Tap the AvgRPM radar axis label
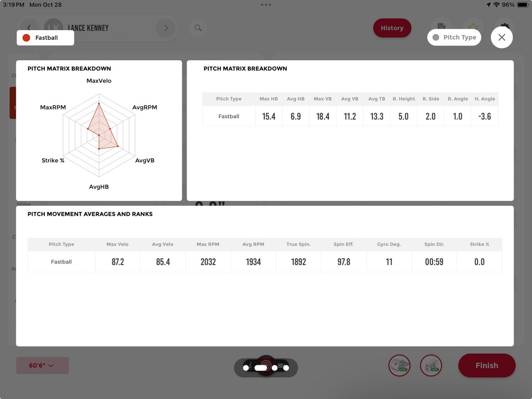Image resolution: width=532 pixels, height=399 pixels. click(145, 107)
